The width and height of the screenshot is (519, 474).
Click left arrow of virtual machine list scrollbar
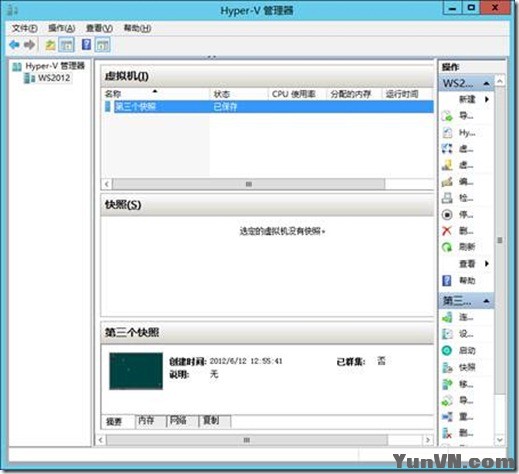point(107,184)
